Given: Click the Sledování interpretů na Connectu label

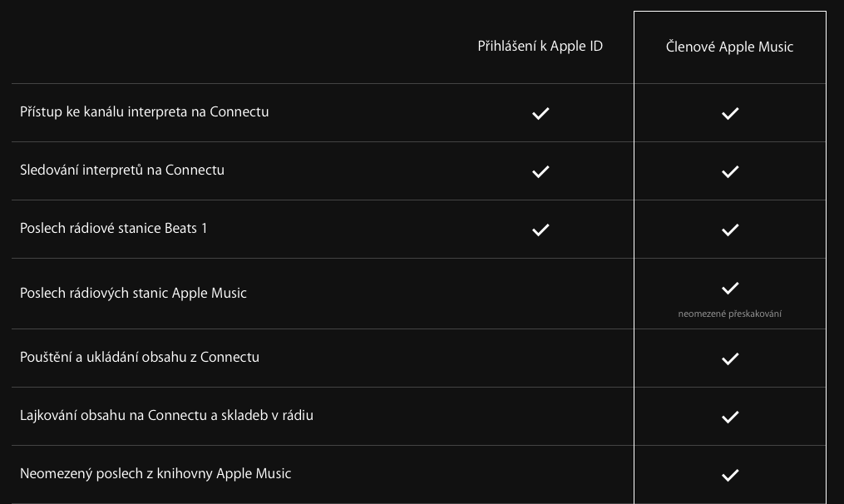Looking at the screenshot, I should click(x=122, y=170).
